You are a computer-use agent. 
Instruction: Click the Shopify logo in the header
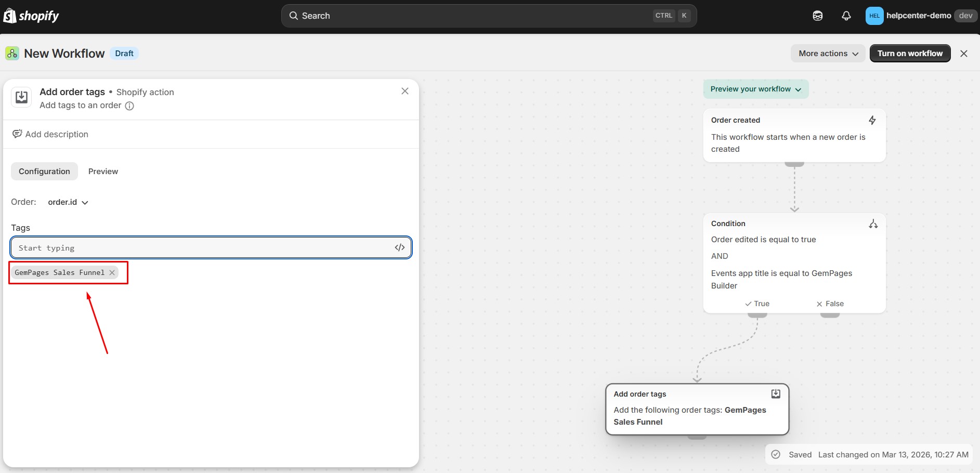(31, 16)
